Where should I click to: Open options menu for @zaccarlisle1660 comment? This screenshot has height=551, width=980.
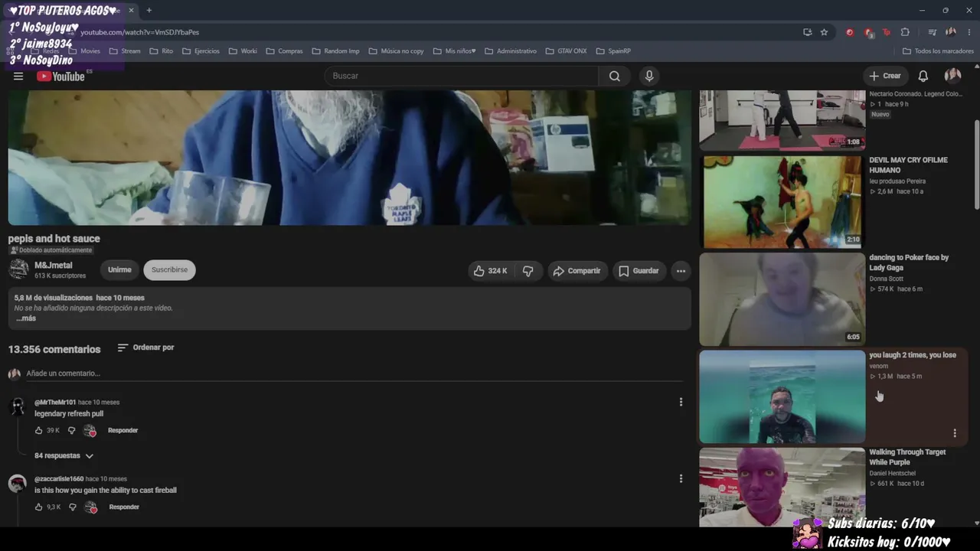[x=681, y=478]
